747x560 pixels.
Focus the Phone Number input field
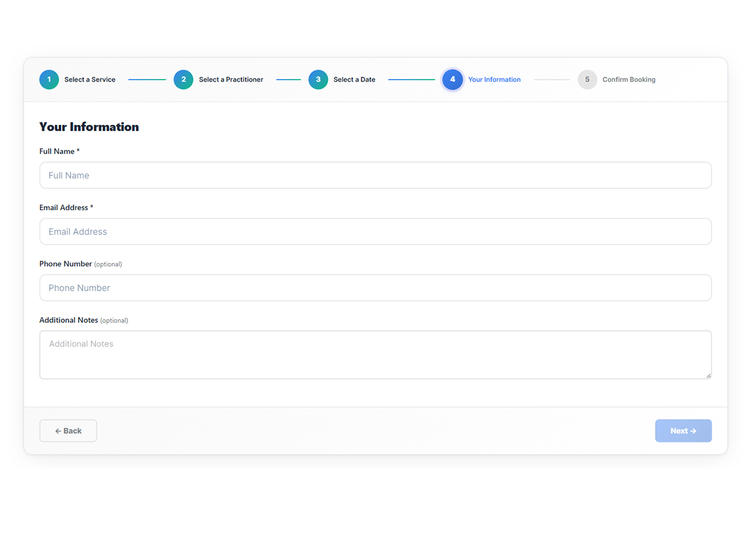click(375, 288)
